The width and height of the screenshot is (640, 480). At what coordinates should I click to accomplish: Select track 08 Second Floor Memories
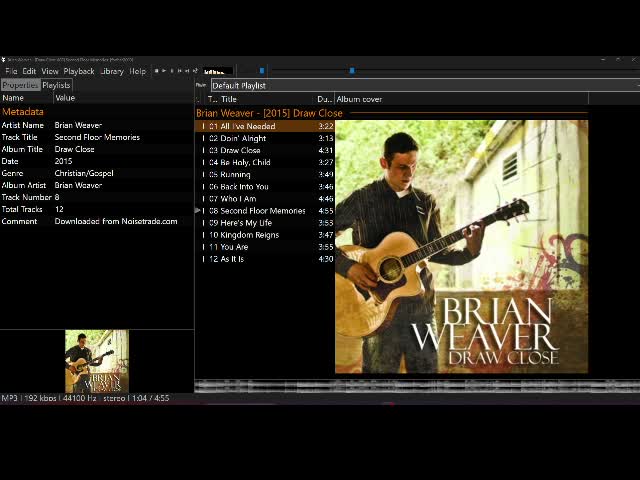pos(265,211)
